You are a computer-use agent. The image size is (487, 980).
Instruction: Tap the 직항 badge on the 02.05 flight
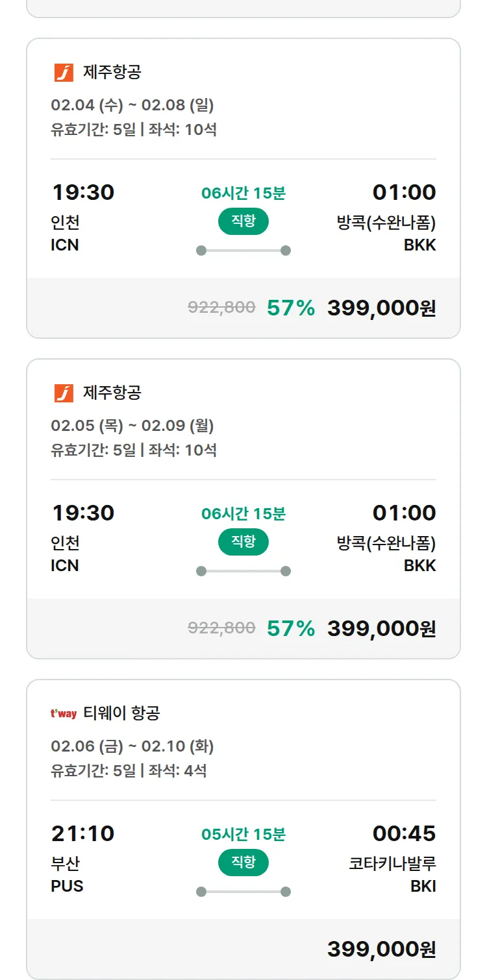click(x=243, y=542)
